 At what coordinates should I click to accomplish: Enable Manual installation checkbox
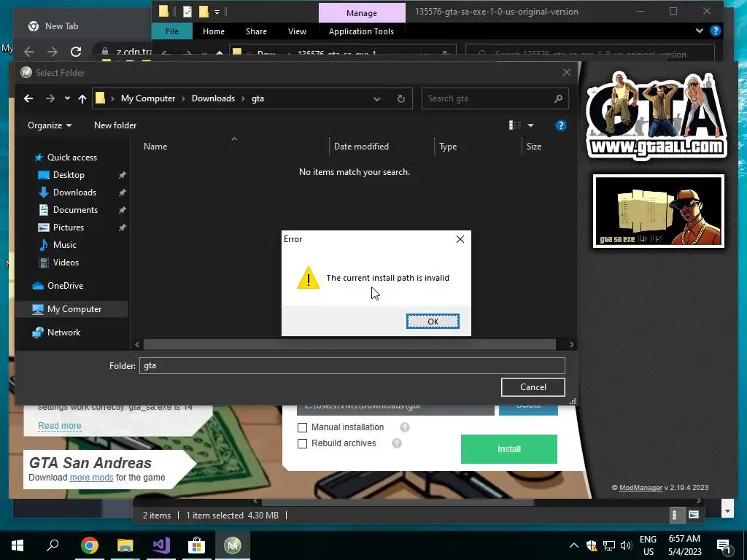coord(302,427)
